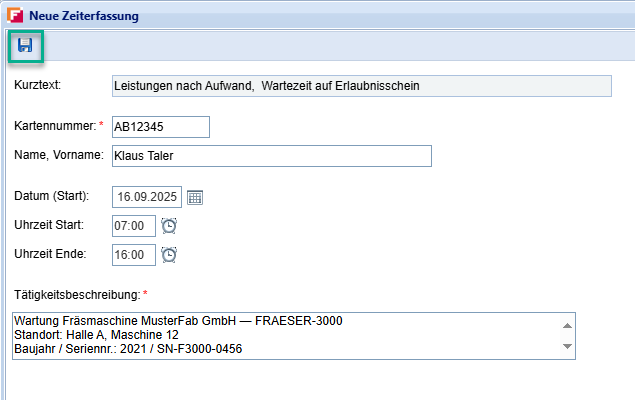This screenshot has width=635, height=400.
Task: Click the 'Tätigkeitsbeschreibung:' label
Action: 77,294
